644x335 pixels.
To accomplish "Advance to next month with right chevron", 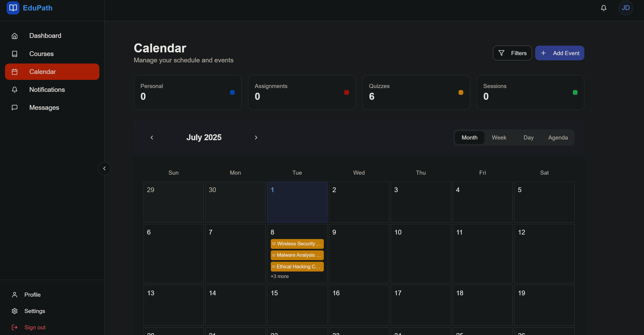I will 256,137.
